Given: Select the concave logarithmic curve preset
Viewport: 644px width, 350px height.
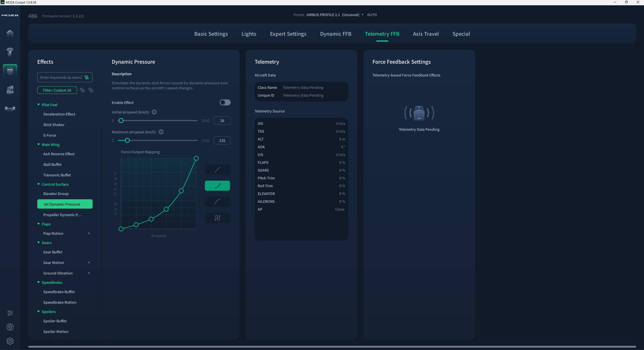Looking at the screenshot, I should point(217,202).
